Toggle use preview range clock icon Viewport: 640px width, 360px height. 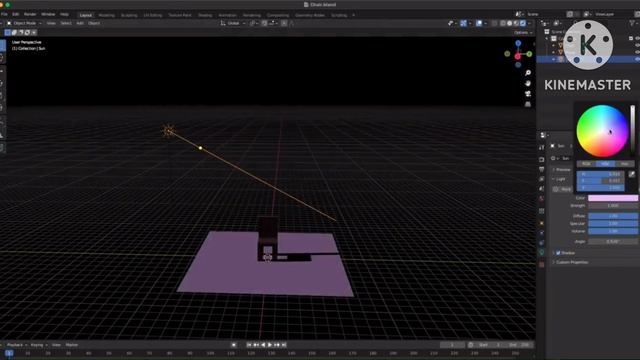(471, 345)
